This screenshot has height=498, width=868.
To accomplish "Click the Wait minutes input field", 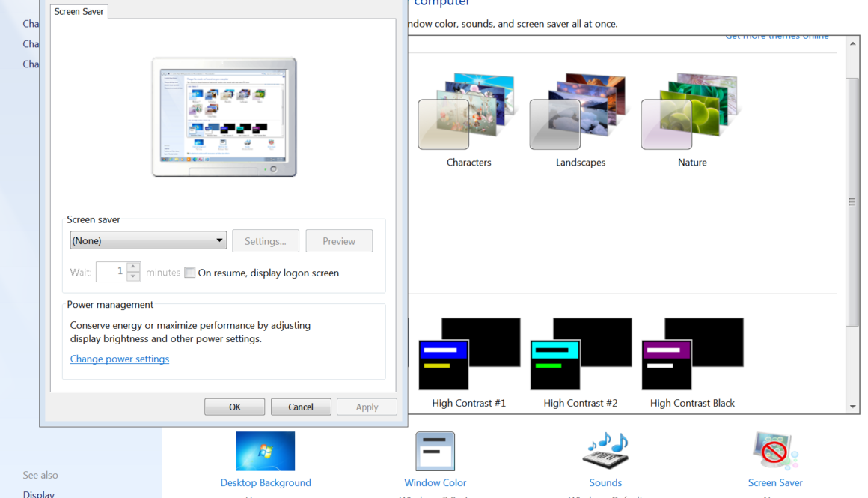I will (111, 272).
